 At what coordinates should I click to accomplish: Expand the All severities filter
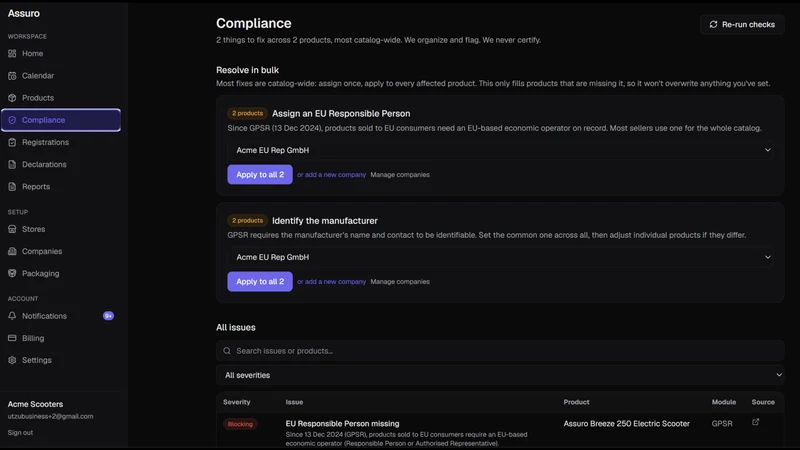(500, 375)
